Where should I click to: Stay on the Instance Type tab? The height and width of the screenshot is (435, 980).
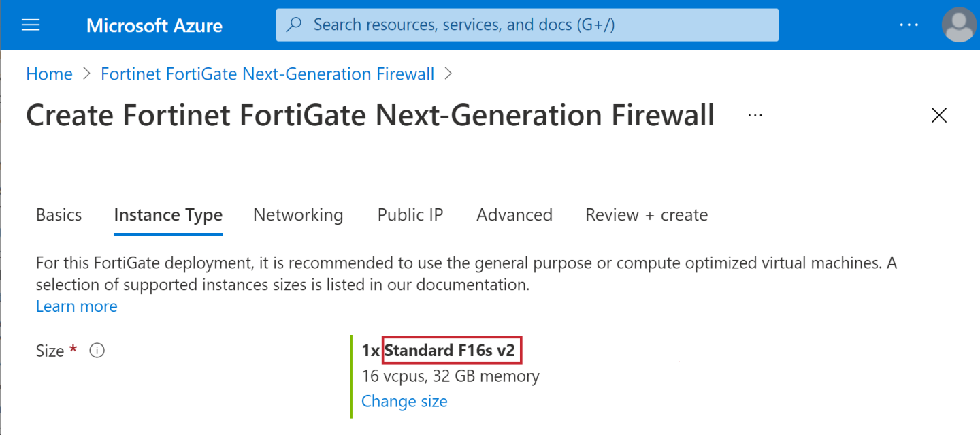(168, 214)
